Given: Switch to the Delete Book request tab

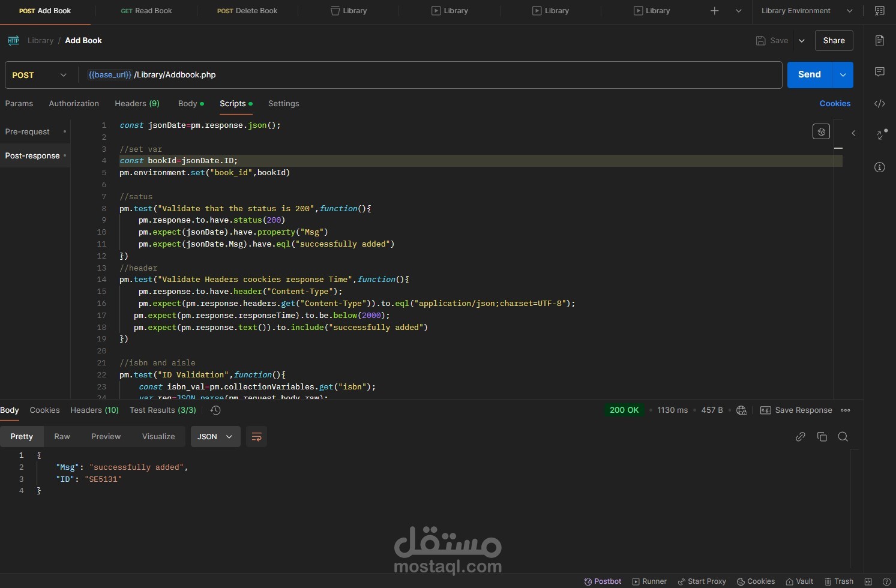Looking at the screenshot, I should 247,11.
